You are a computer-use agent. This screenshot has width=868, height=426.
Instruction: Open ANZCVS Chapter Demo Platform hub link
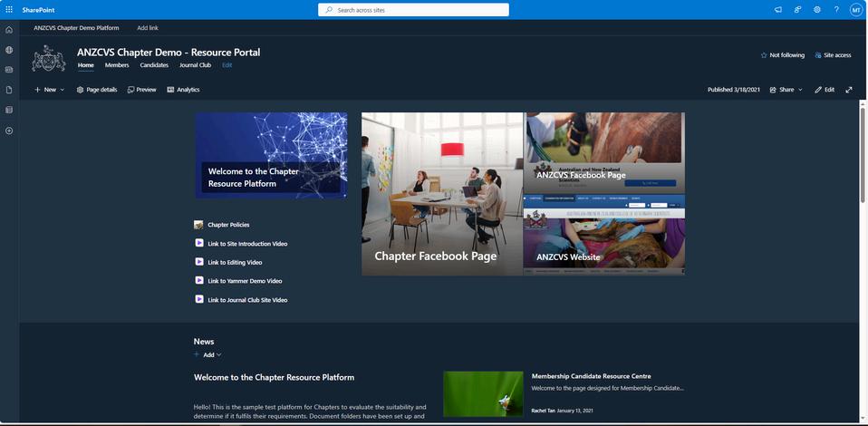[x=76, y=28]
